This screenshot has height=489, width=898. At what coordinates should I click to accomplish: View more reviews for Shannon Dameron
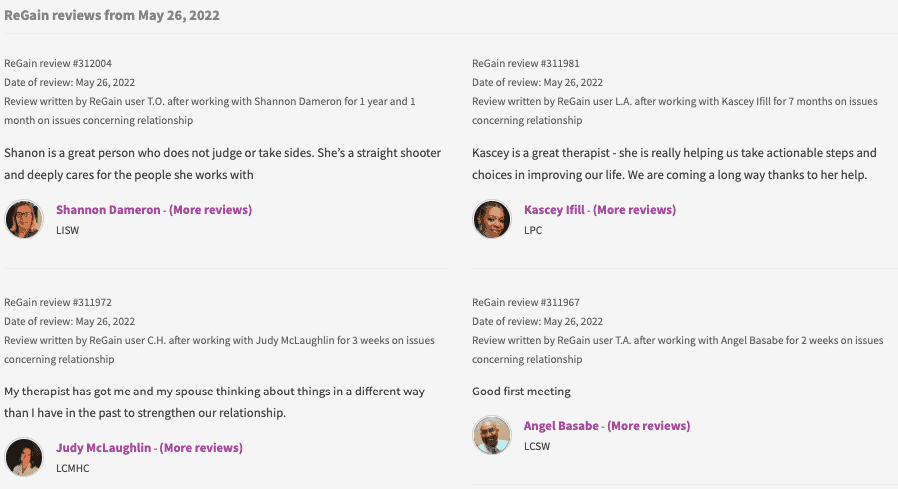point(210,210)
